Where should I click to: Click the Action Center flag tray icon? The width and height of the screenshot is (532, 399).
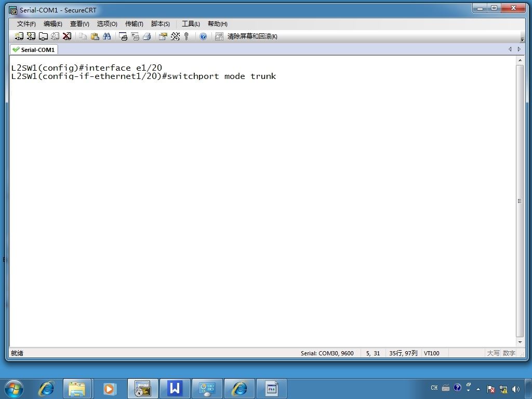pyautogui.click(x=490, y=389)
